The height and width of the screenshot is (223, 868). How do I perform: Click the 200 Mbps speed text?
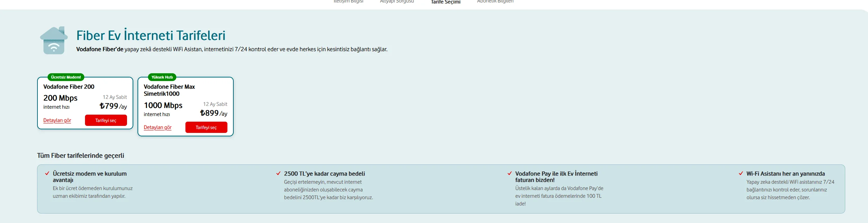pos(60,98)
